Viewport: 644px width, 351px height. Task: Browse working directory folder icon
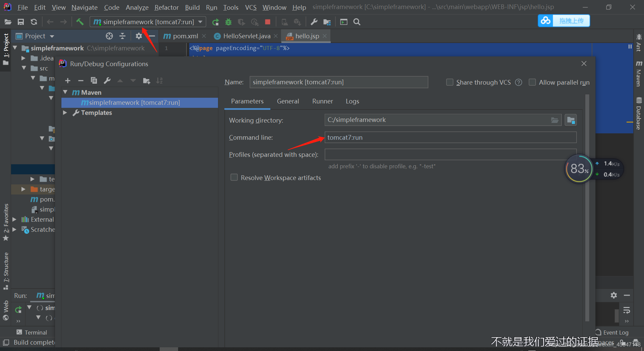click(x=555, y=120)
